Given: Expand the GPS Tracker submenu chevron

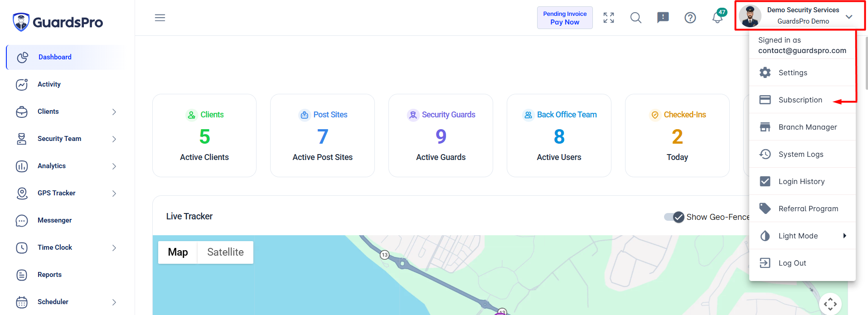Looking at the screenshot, I should point(114,194).
